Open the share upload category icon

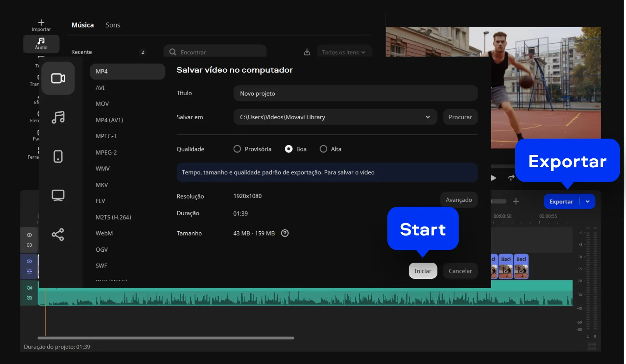(58, 235)
